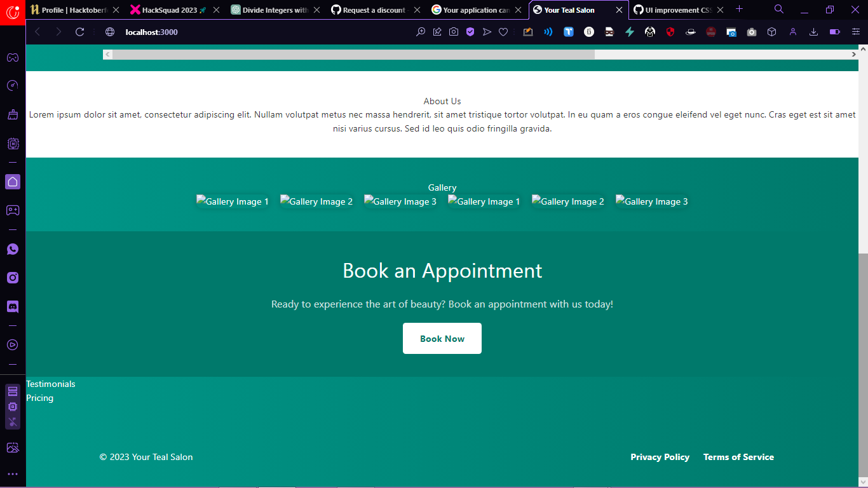Expand the three-dot menu beside the reload button

click(x=93, y=32)
